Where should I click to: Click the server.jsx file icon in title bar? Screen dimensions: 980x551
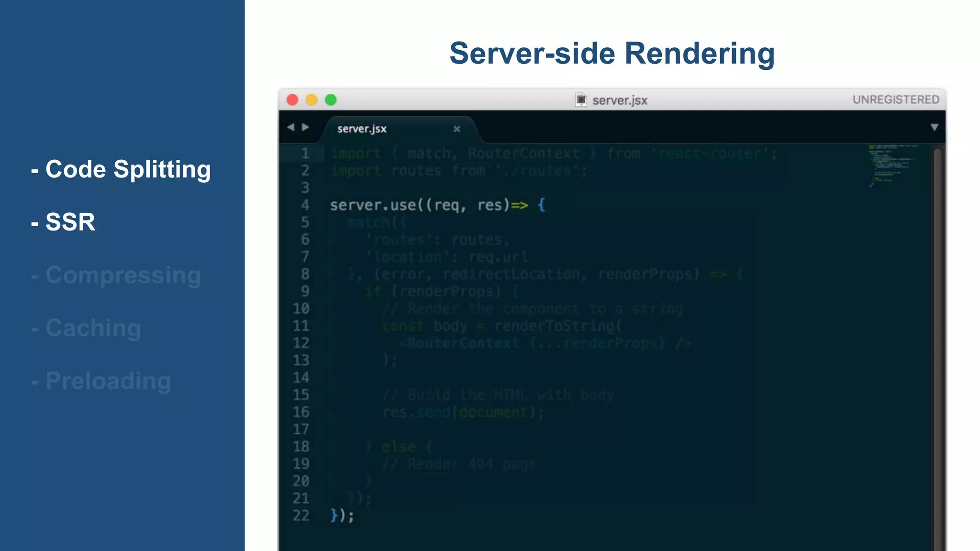click(x=581, y=100)
